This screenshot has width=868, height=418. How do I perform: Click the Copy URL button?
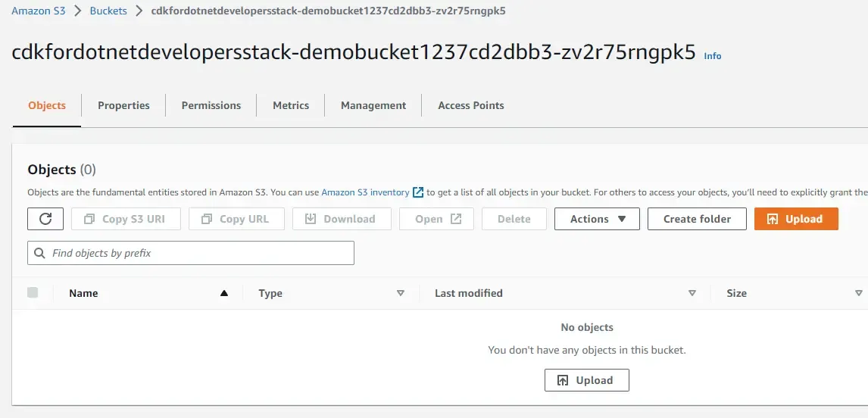point(236,219)
